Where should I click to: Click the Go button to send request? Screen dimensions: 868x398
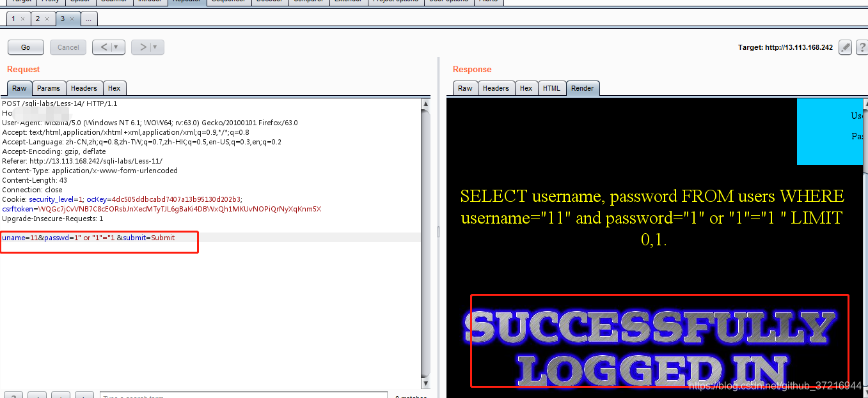(x=26, y=47)
